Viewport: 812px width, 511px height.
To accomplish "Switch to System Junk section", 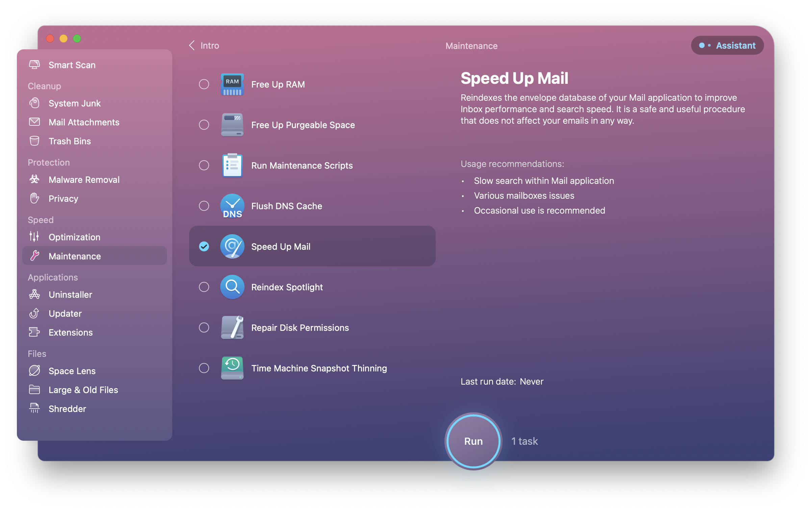I will [75, 103].
